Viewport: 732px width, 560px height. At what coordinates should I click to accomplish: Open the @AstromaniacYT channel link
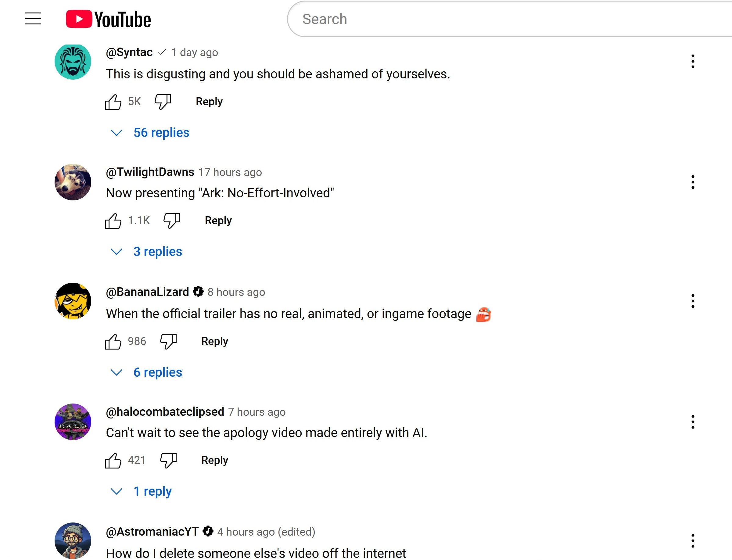[152, 532]
